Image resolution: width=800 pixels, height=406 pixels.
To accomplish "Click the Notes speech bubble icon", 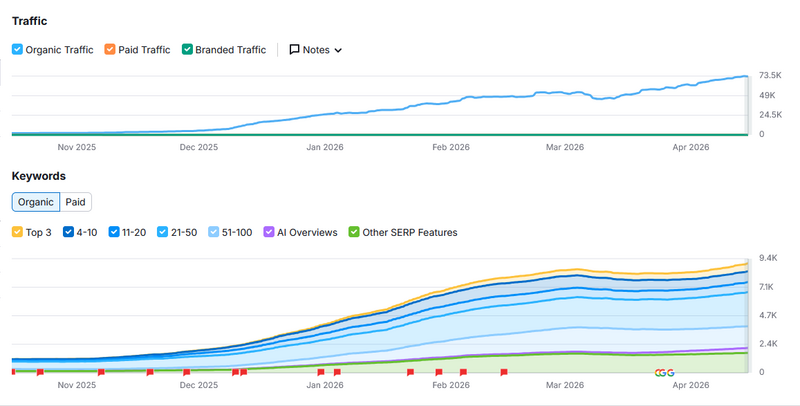I will (295, 49).
